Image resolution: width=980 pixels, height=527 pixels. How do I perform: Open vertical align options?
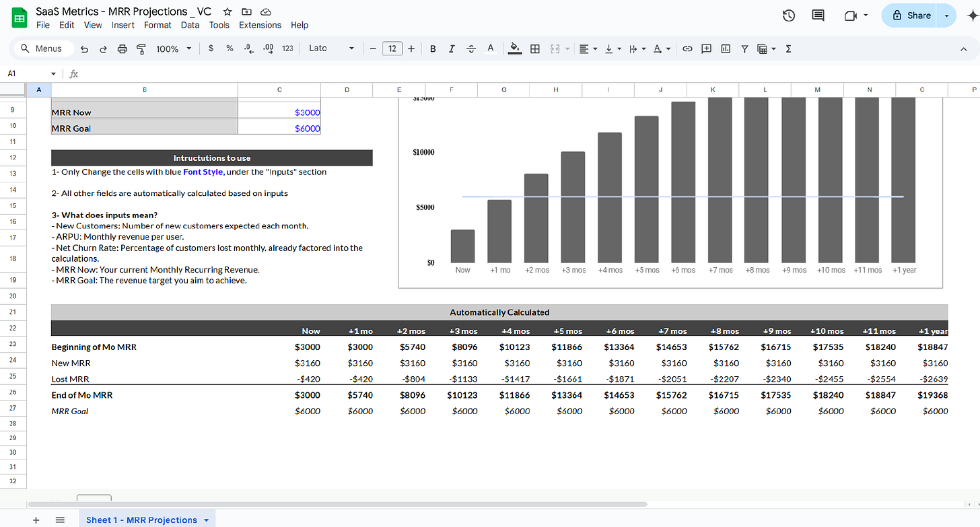[612, 48]
